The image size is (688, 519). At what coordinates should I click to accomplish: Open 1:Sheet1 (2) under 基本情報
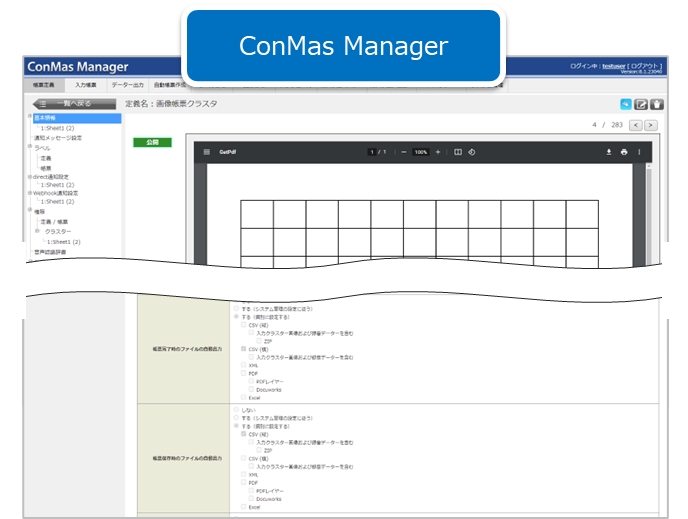coord(57,128)
